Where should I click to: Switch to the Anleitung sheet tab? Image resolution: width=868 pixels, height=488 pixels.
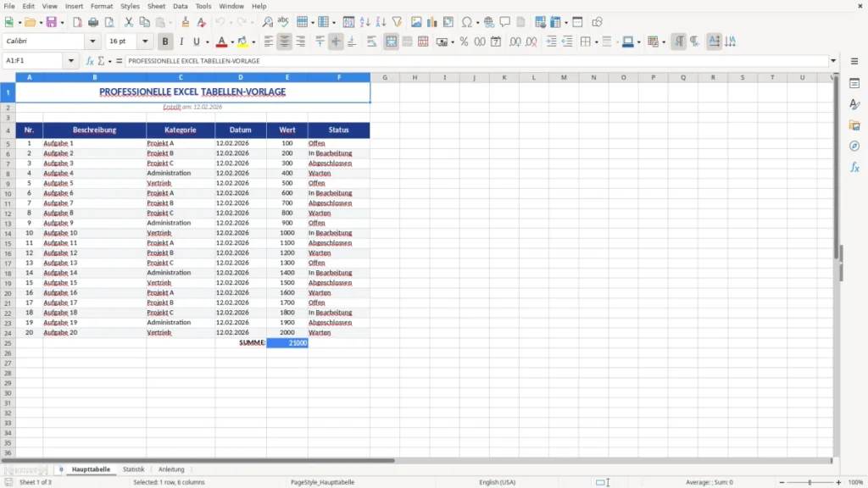click(171, 469)
